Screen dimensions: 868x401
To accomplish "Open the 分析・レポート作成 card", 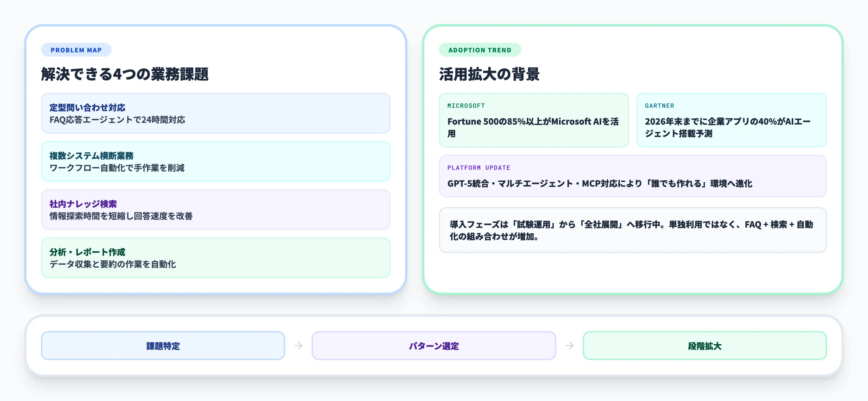I will pyautogui.click(x=216, y=258).
